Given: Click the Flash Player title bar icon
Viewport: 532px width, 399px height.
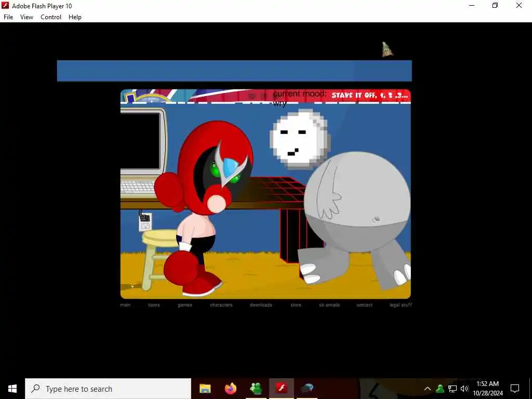Looking at the screenshot, I should [x=5, y=6].
